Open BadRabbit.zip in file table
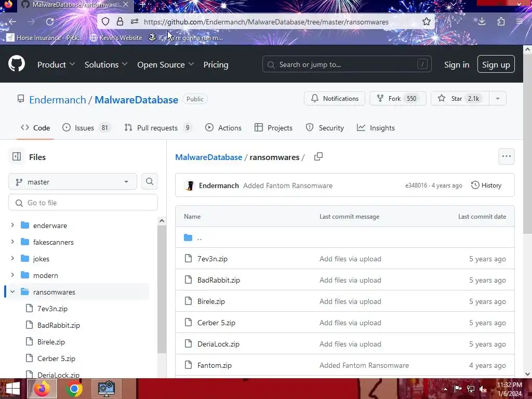The width and height of the screenshot is (532, 399). coord(219,280)
